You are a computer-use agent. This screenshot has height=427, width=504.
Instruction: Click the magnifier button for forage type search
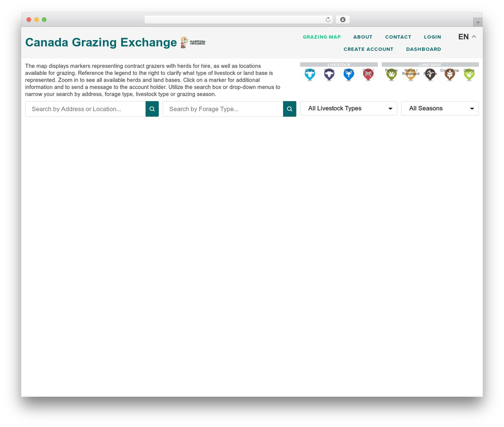point(289,109)
